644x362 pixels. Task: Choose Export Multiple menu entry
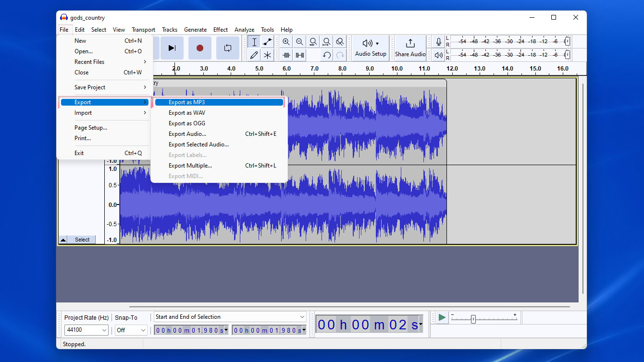coord(190,166)
